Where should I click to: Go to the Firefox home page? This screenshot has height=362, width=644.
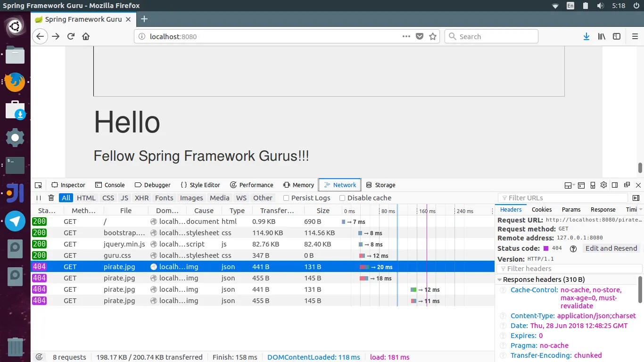point(86,36)
